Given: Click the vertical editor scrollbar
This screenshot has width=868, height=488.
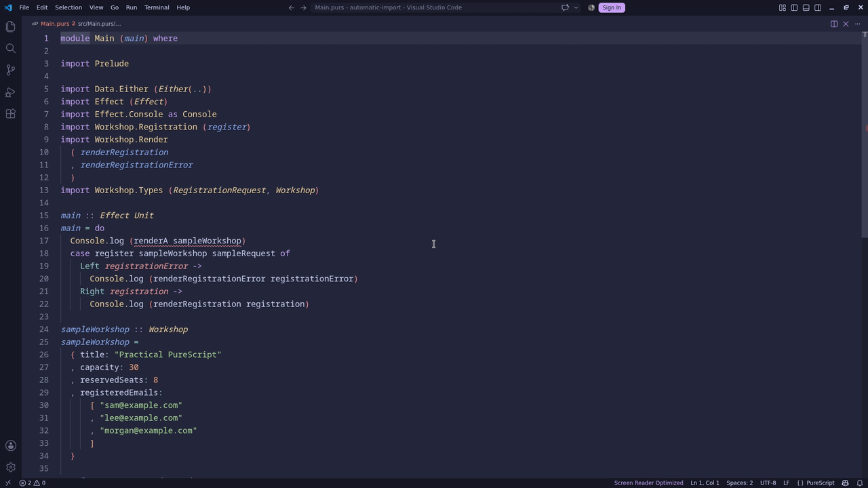Looking at the screenshot, I should [864, 136].
